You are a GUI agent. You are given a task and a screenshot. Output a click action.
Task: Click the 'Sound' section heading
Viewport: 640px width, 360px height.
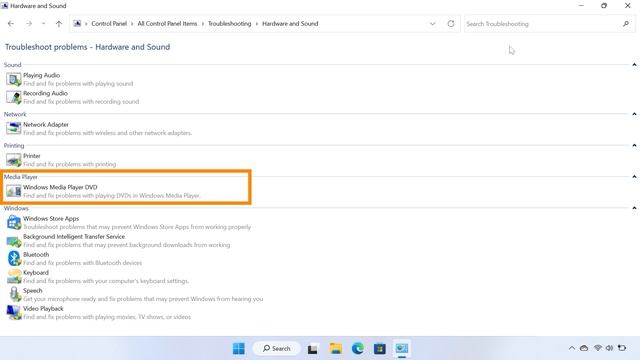13,64
